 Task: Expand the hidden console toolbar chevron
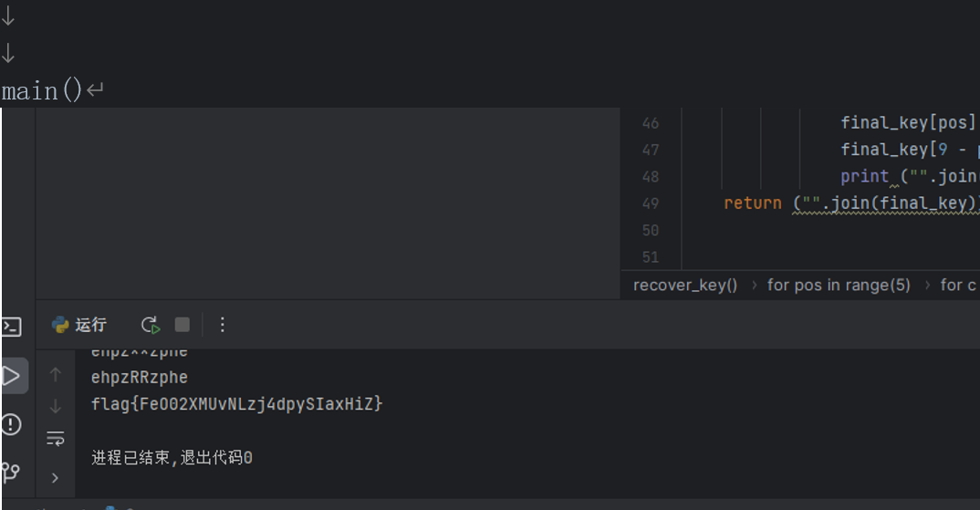coord(55,478)
